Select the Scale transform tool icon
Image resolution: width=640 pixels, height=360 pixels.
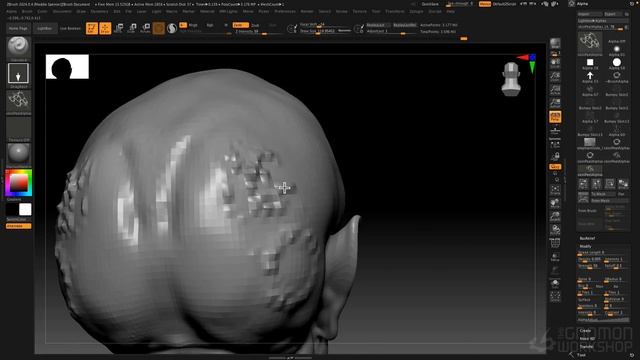pyautogui.click(x=132, y=28)
